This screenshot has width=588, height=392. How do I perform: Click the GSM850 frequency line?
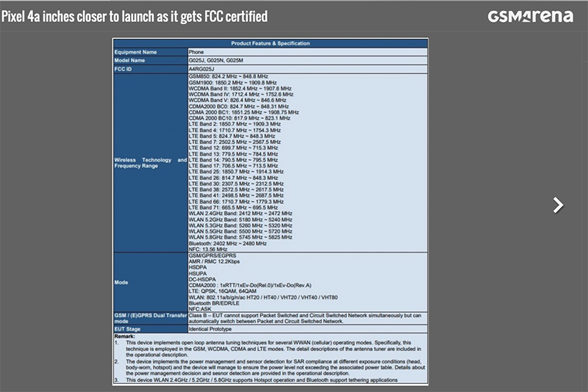[x=228, y=76]
